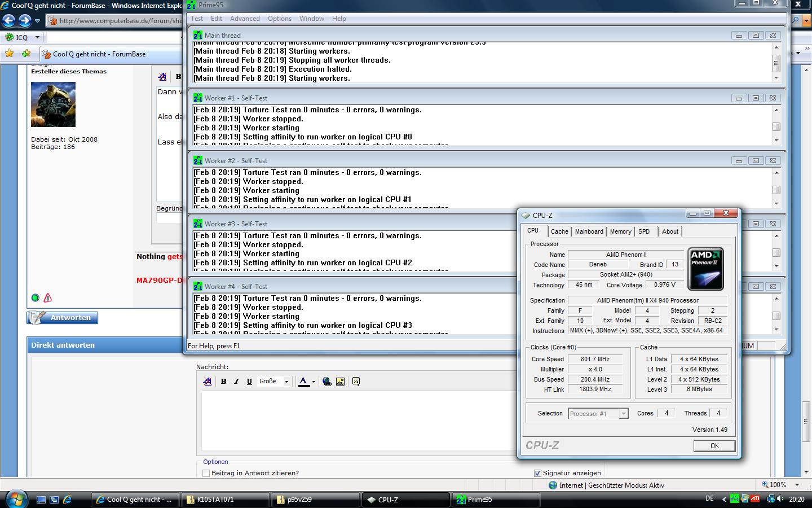The image size is (812, 508).
Task: Click the p95v259 taskbar button
Action: point(316,500)
